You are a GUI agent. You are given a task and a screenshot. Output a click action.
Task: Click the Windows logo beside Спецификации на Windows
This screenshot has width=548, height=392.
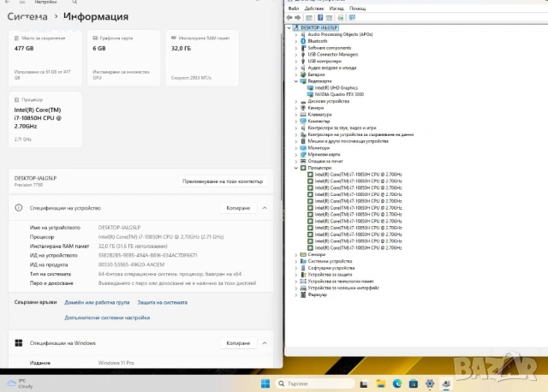pyautogui.click(x=19, y=343)
